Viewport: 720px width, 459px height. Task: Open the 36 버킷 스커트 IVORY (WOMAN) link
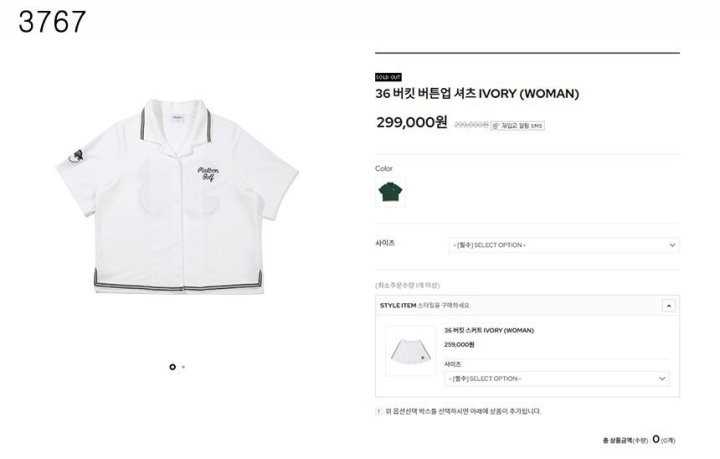489,330
